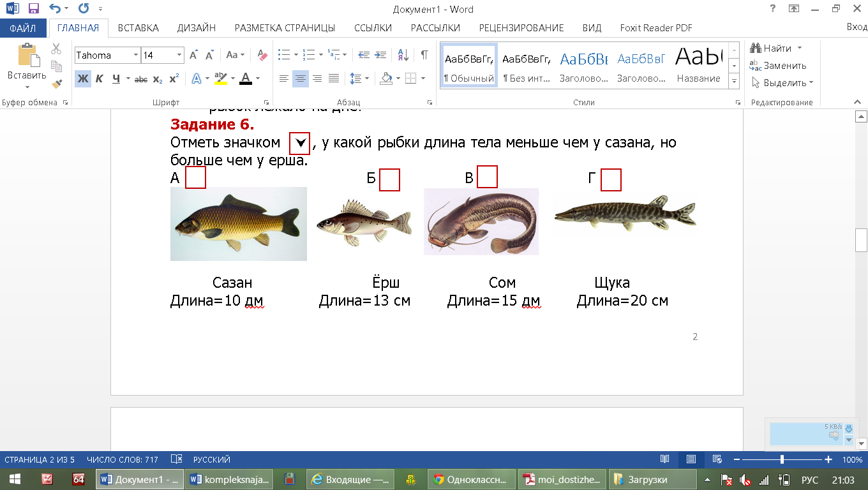Apply superscript formatting x²
The image size is (868, 490).
tap(174, 79)
